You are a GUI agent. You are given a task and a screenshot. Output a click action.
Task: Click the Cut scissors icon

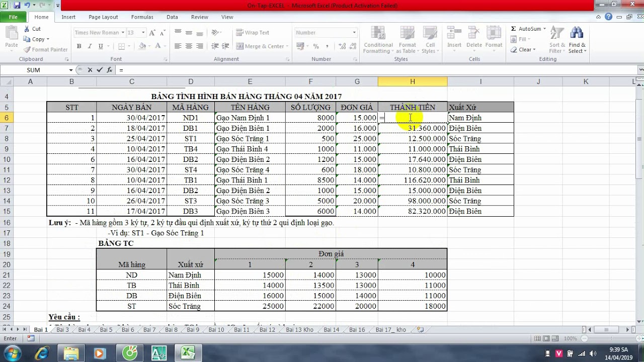coord(26,29)
